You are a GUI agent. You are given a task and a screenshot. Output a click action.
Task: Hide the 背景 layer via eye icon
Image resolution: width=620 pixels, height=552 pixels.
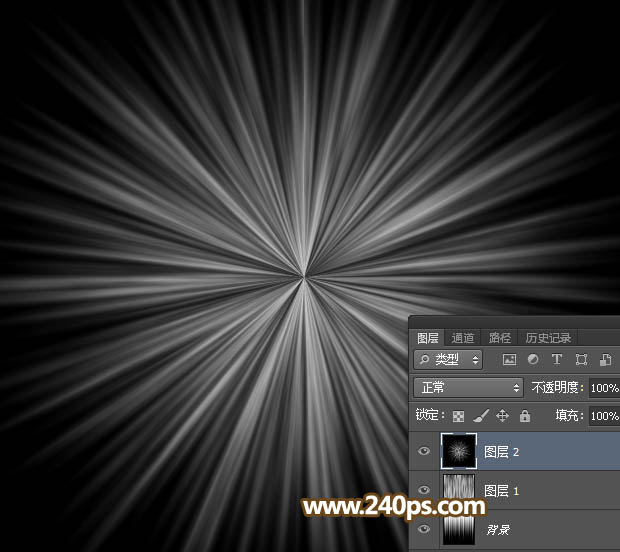(x=424, y=529)
